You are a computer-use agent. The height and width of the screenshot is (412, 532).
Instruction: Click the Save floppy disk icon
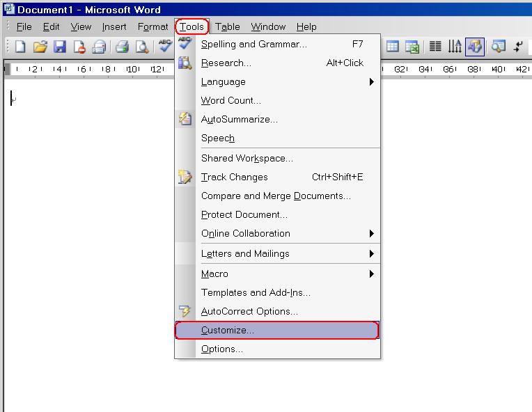[60, 47]
